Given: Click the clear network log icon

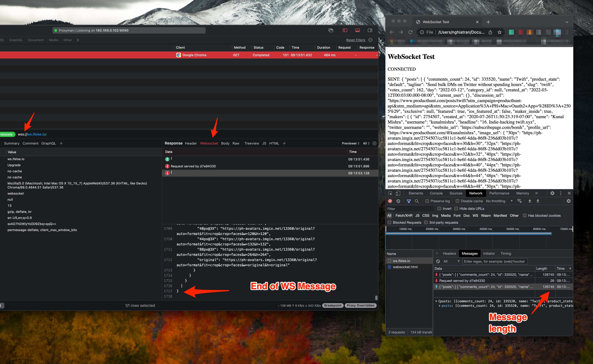Looking at the screenshot, I should tap(398, 201).
